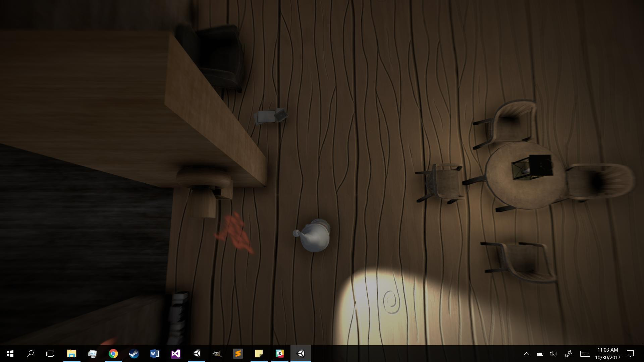Open the clock showing 11:03 AM
This screenshot has height=362, width=644.
(608, 354)
